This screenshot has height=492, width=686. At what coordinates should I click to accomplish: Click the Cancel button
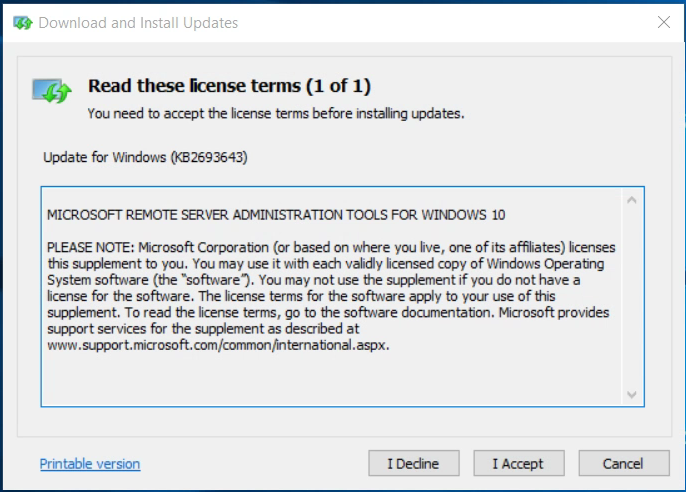click(623, 463)
